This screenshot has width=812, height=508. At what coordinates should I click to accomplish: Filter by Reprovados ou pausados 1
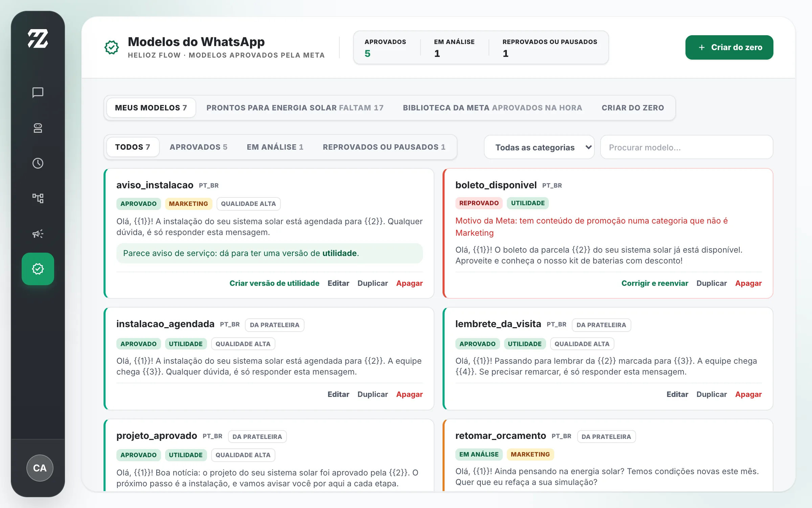384,147
